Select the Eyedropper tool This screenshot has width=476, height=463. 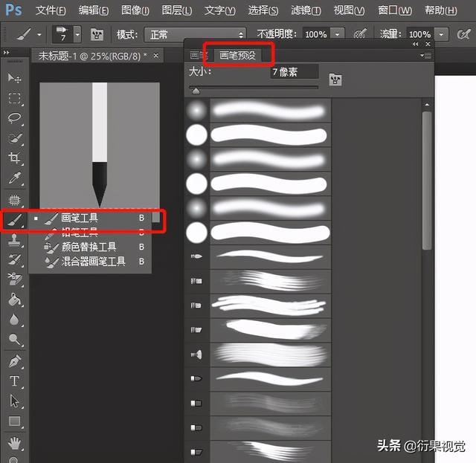tap(14, 178)
